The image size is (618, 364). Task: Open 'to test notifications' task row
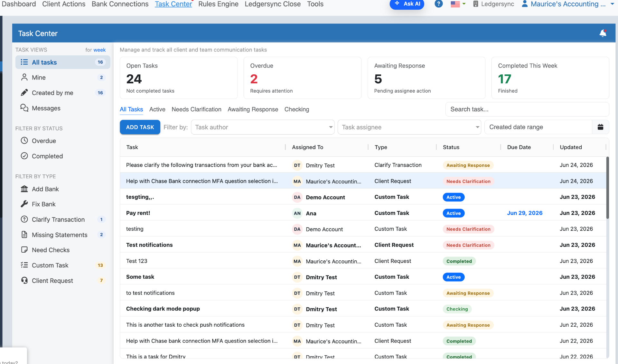(x=363, y=293)
